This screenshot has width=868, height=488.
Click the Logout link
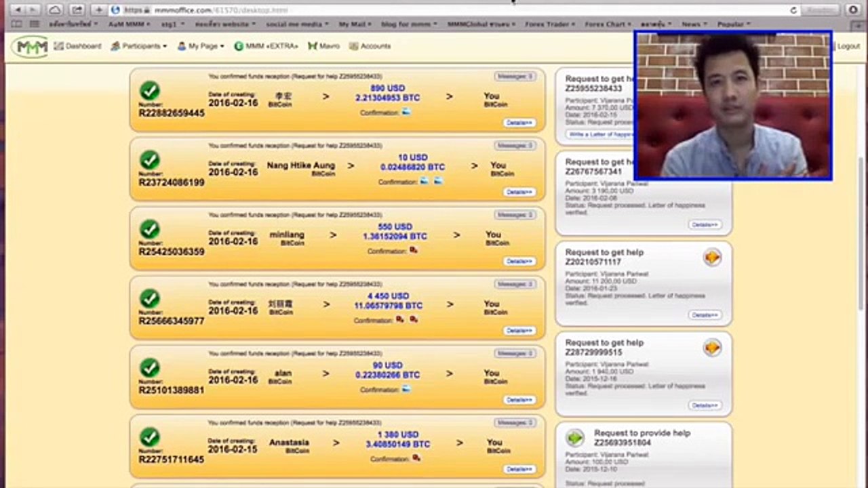[x=848, y=46]
